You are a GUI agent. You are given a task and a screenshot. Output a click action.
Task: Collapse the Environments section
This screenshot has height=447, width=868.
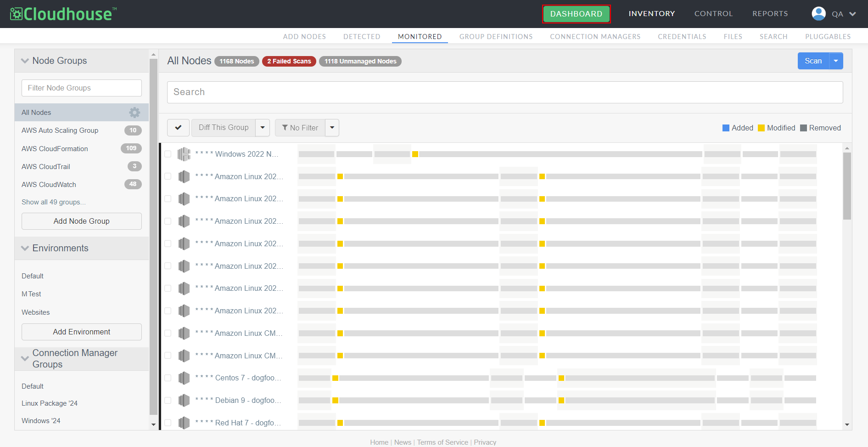click(x=25, y=248)
